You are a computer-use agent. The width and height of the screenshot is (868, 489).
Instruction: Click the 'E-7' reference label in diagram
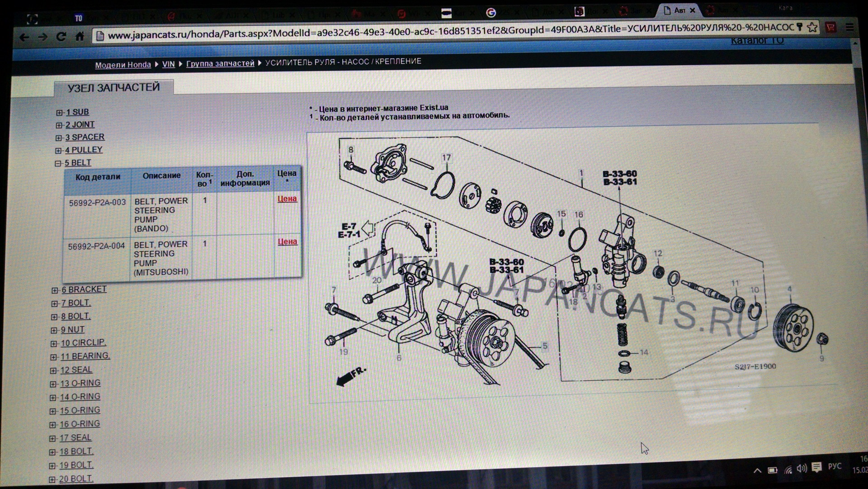pos(349,227)
